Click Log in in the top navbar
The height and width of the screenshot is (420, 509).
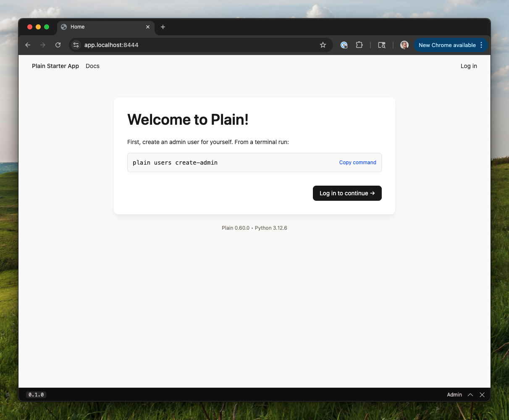[469, 66]
